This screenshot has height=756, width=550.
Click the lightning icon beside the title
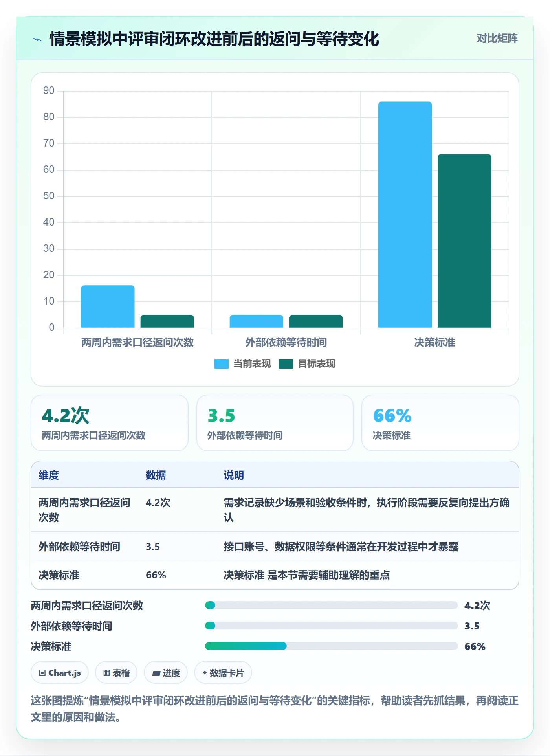(x=37, y=39)
